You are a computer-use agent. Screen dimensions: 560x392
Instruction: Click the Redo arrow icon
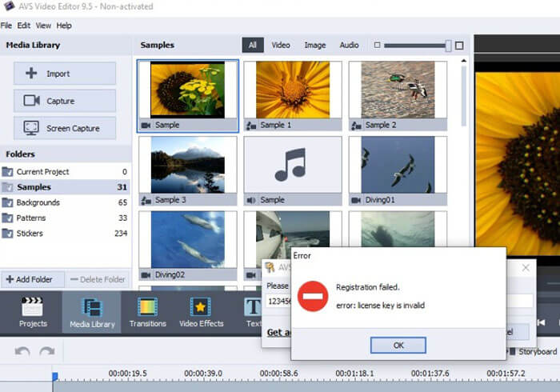coord(46,351)
